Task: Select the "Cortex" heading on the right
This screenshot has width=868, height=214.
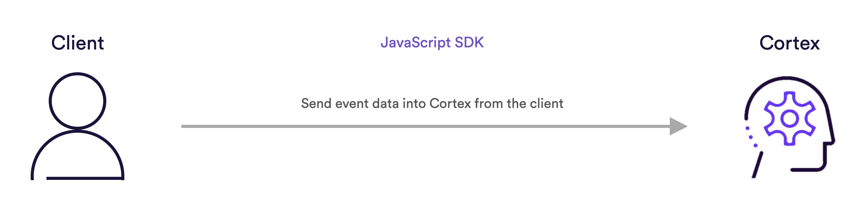Action: pos(789,43)
